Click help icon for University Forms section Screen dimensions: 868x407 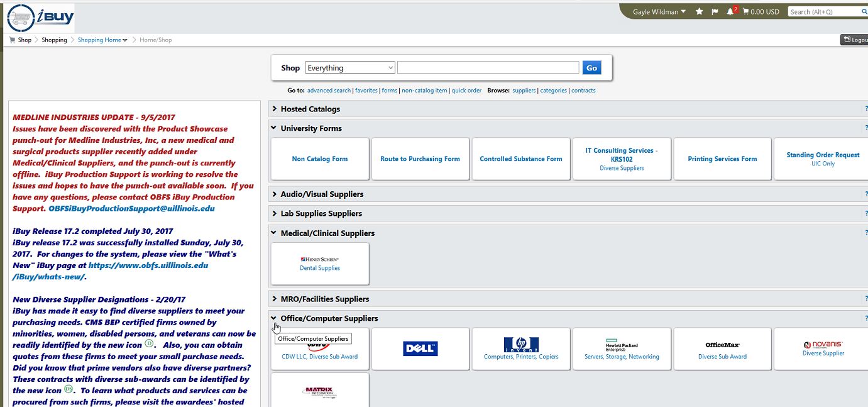coord(865,128)
